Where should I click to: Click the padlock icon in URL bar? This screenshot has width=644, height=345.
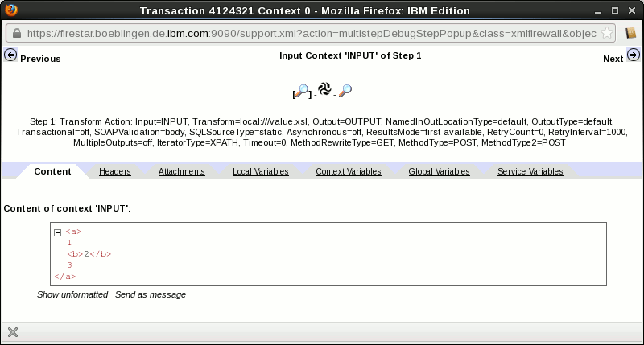point(16,34)
